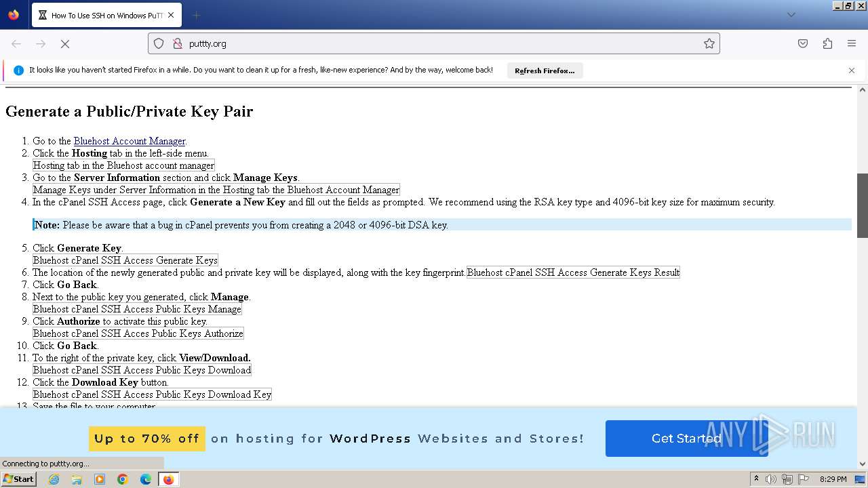
Task: Select the How To Use SSH tab
Action: click(x=102, y=15)
